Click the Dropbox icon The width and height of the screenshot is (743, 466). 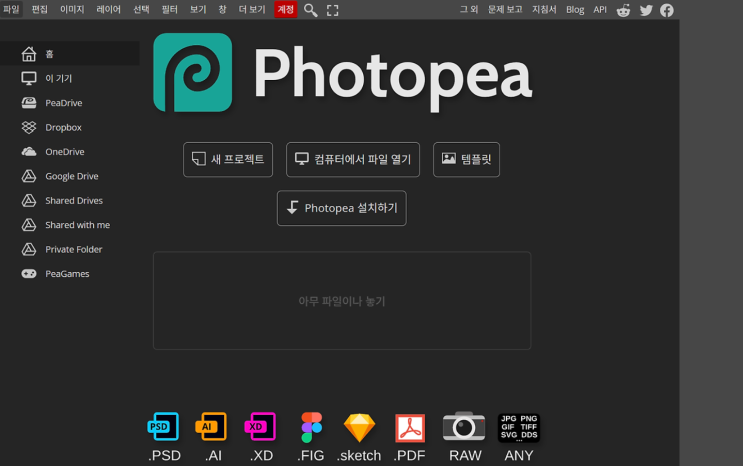tap(29, 127)
